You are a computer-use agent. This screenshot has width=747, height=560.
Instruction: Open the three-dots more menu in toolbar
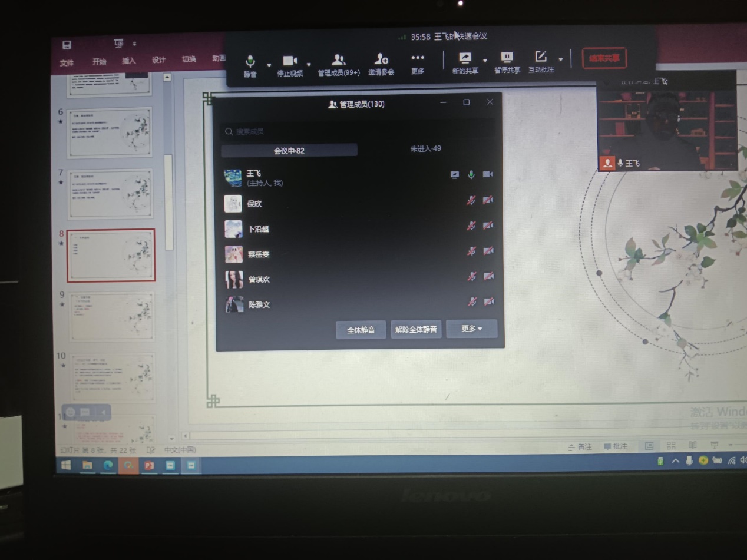tap(418, 58)
